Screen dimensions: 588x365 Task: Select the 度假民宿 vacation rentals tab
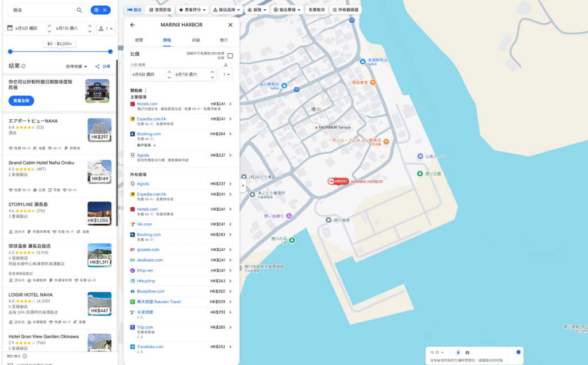(x=160, y=10)
